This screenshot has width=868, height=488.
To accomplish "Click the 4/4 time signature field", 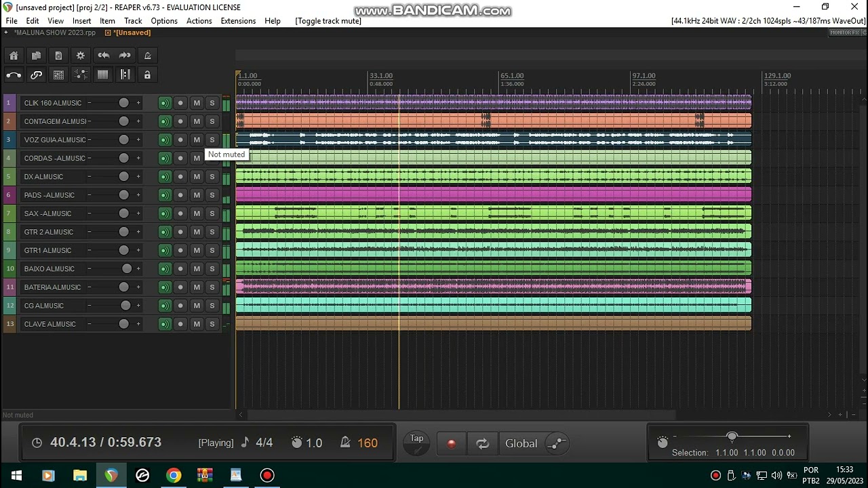I will coord(264,443).
